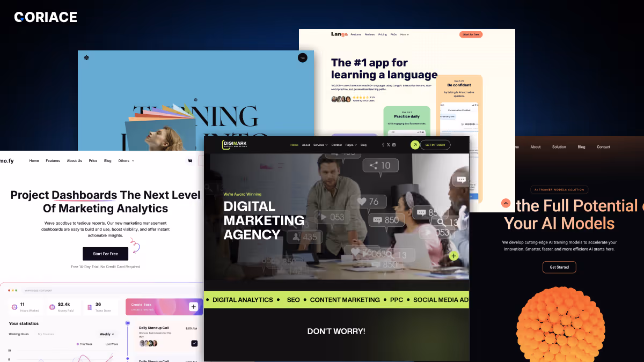Select About in Digimark navigation
Screen dimensions: 644x362
(306, 145)
